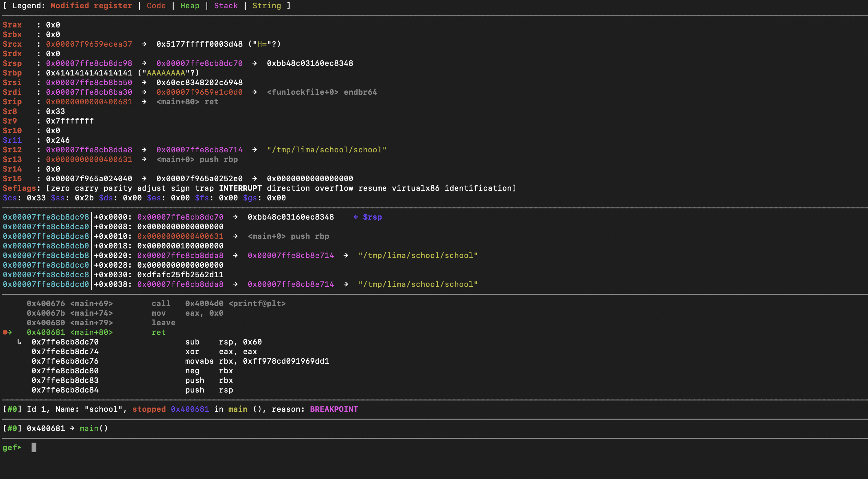The image size is (868, 479).
Task: Select $rsp register value 0x00007ffe8cb8dc98
Action: (x=89, y=63)
